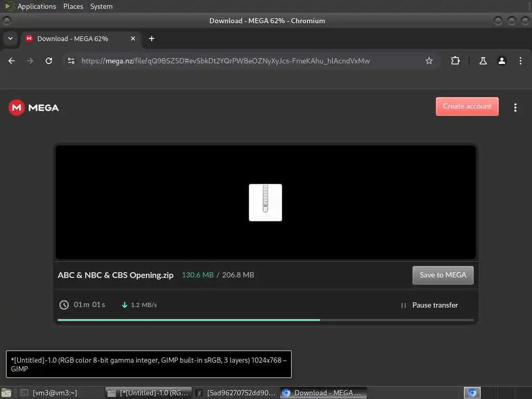Click the window menu button in title bar
This screenshot has width=532, height=399.
click(x=6, y=21)
